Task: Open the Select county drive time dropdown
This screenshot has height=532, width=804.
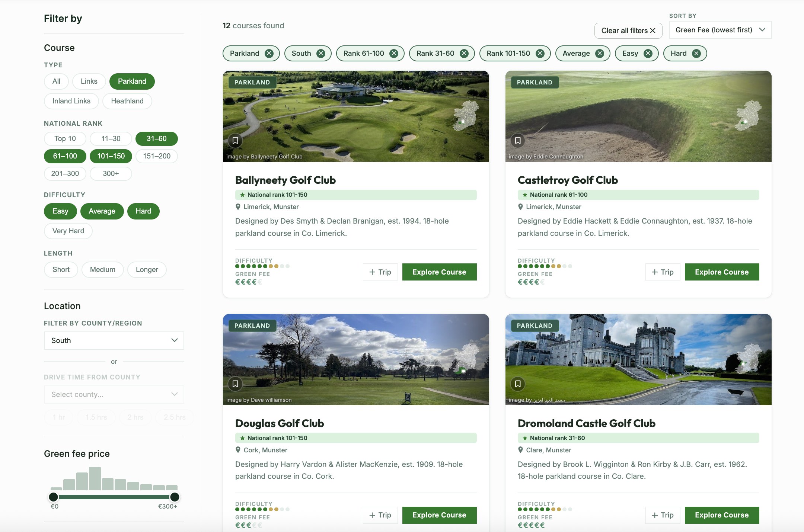Action: pos(114,394)
